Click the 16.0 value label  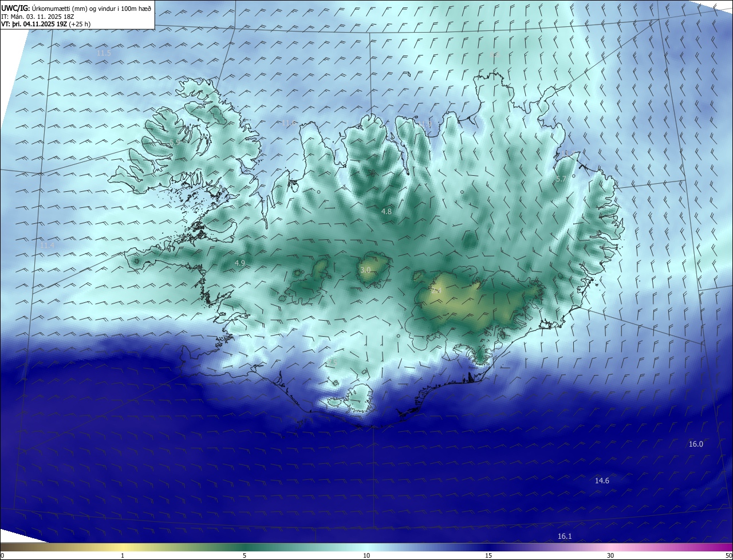[x=696, y=444]
